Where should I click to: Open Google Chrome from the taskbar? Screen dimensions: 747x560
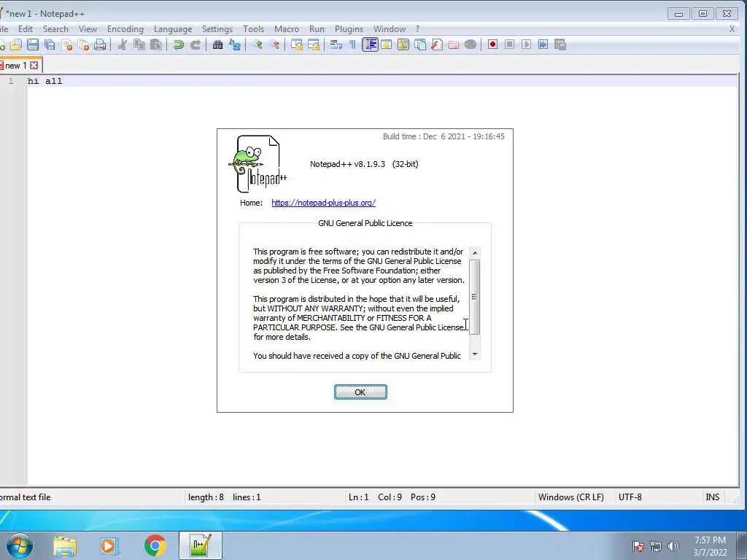155,545
